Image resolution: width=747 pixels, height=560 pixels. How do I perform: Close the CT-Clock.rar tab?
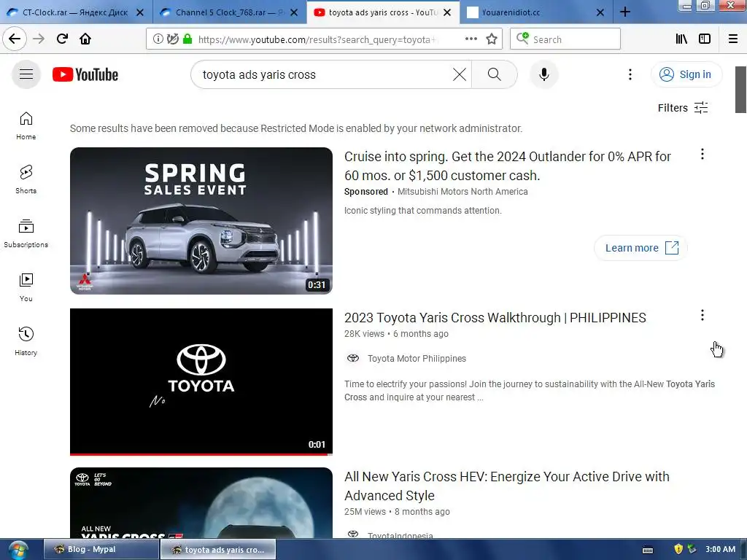pos(140,12)
